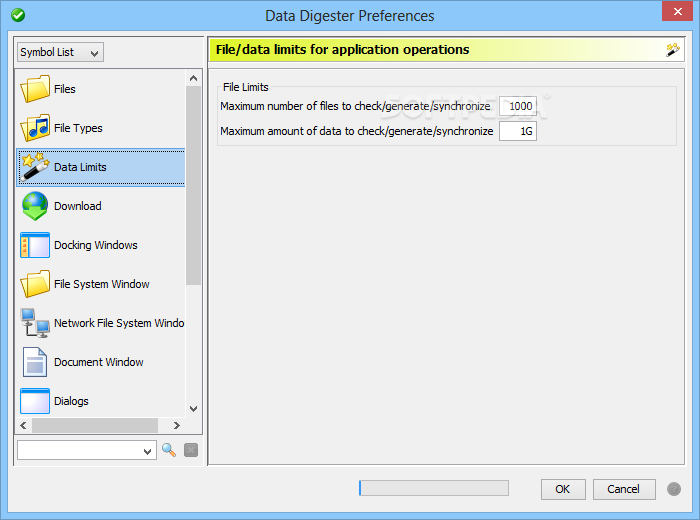Click the Files folder icon
The image size is (700, 520).
tap(35, 89)
